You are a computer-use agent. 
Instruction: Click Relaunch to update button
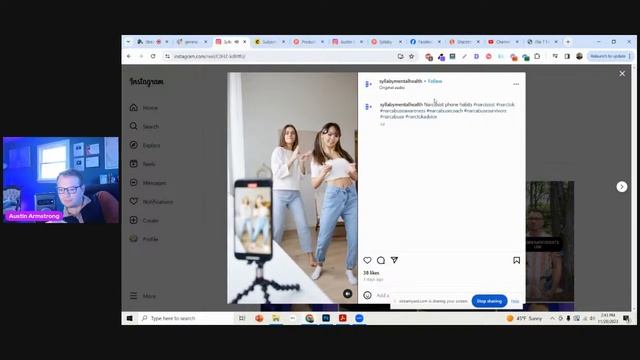610,56
